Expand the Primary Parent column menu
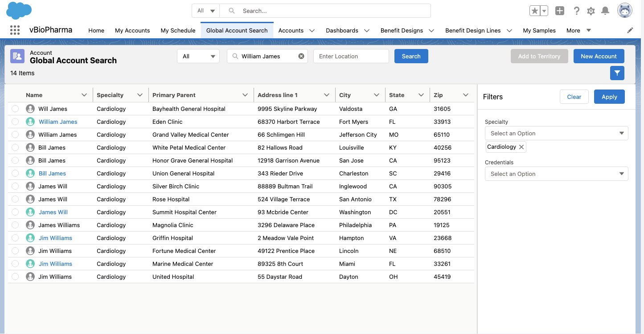The image size is (644, 334). (x=245, y=95)
